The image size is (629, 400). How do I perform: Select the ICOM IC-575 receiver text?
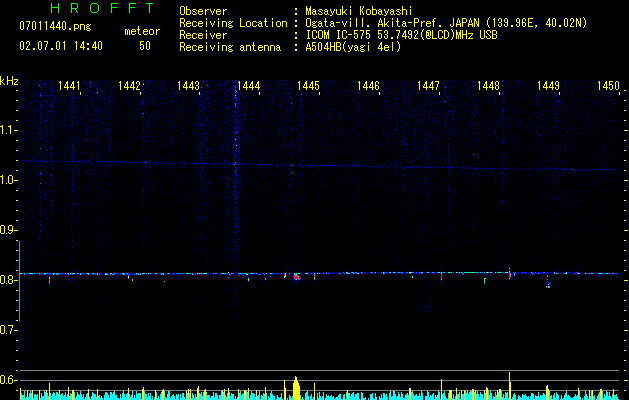click(401, 35)
